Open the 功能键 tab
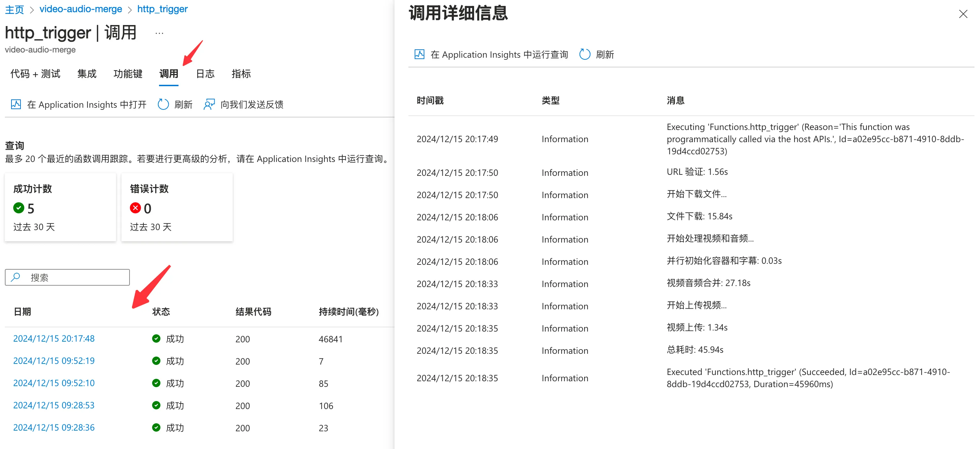Image resolution: width=980 pixels, height=449 pixels. (128, 73)
